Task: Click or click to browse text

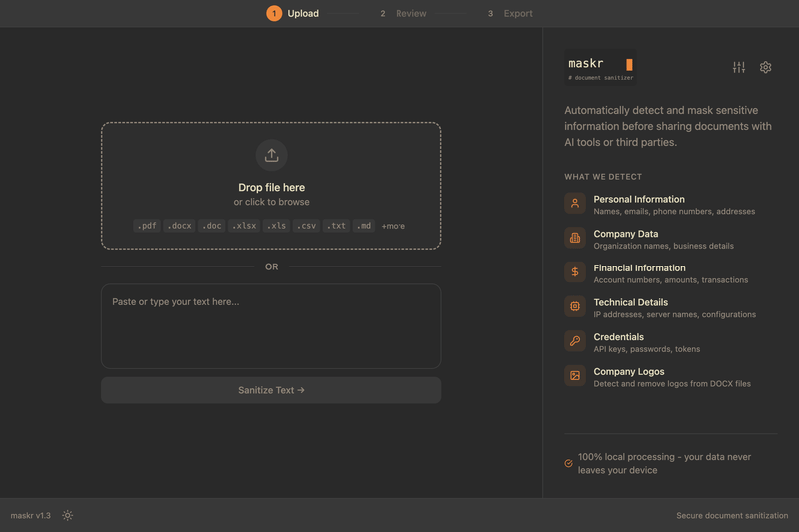Action: coord(271,202)
